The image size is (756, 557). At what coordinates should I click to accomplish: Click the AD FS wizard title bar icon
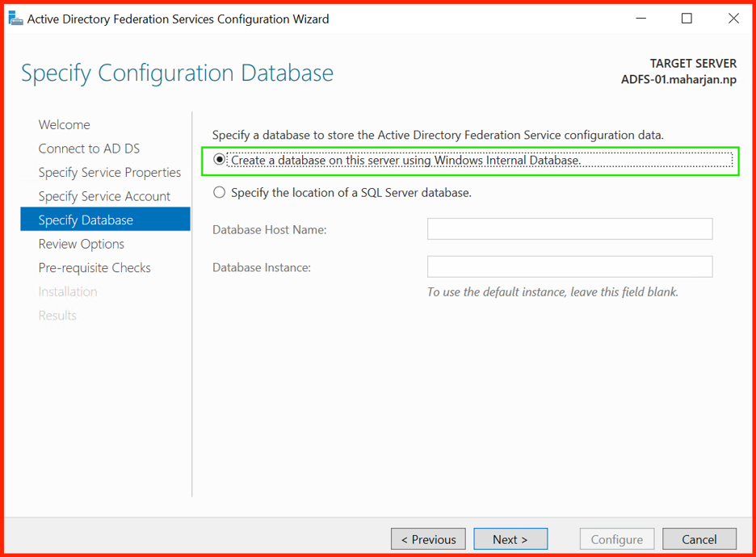tap(15, 19)
